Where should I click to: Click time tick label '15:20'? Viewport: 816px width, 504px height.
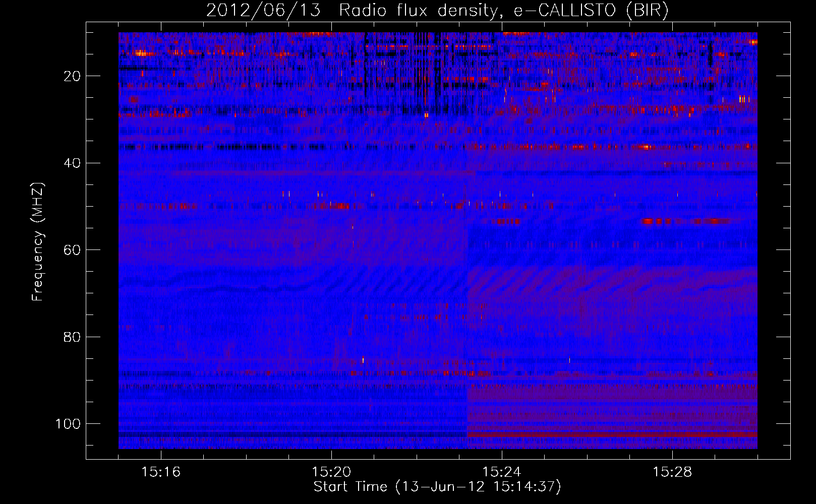point(331,472)
